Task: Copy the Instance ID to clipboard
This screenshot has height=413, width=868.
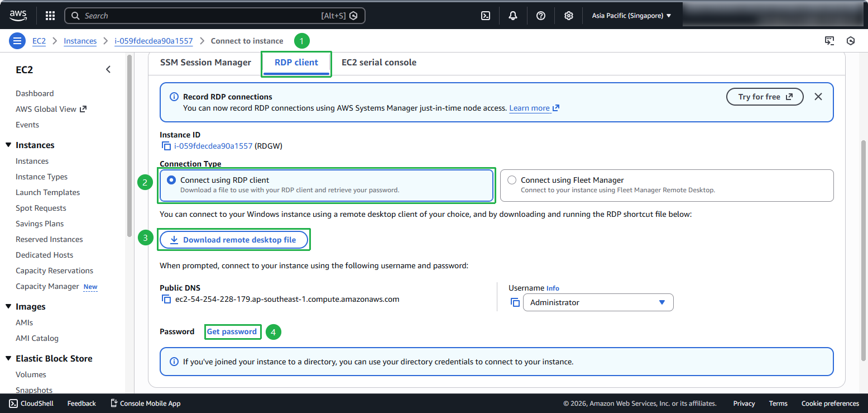Action: (166, 146)
